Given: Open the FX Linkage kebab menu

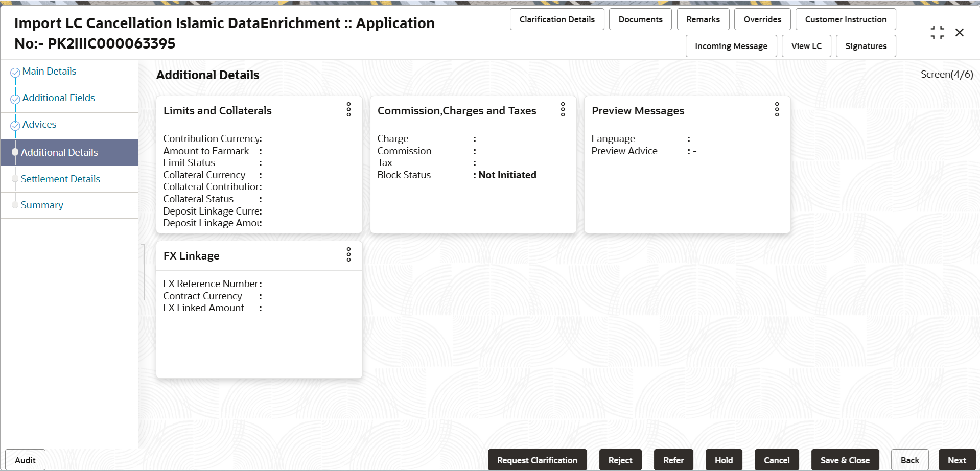Looking at the screenshot, I should (x=348, y=254).
